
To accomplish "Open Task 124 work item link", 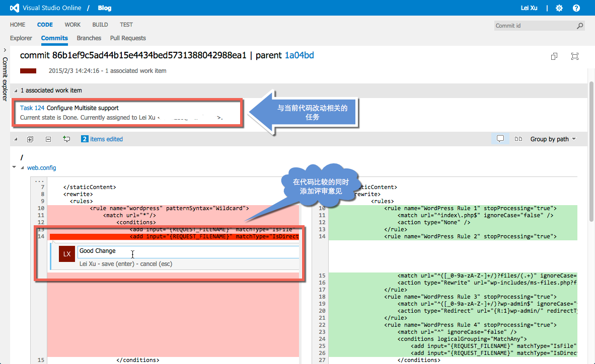I will coord(32,108).
